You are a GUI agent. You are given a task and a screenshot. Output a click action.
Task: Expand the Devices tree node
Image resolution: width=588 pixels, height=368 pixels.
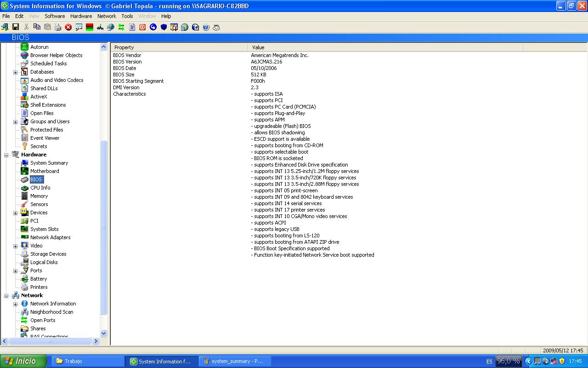(15, 213)
